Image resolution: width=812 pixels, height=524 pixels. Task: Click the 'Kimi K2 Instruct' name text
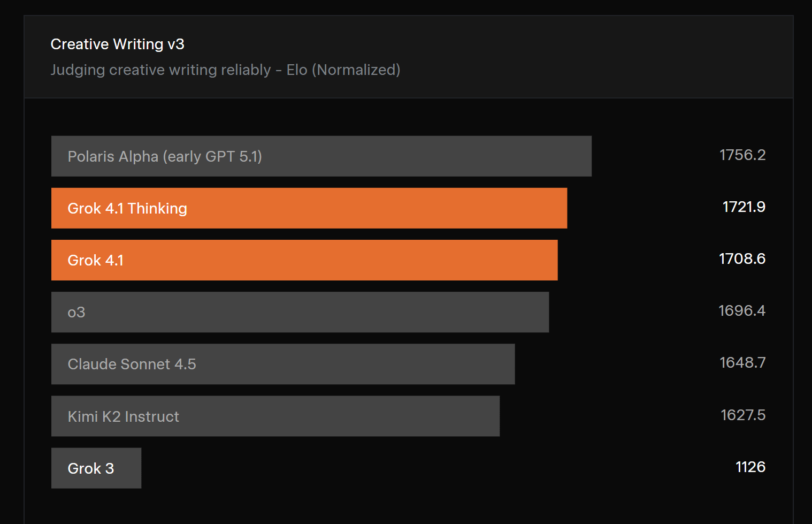click(x=123, y=416)
